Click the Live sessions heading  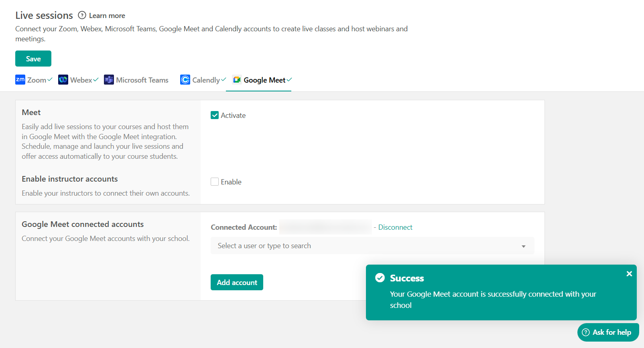(44, 15)
